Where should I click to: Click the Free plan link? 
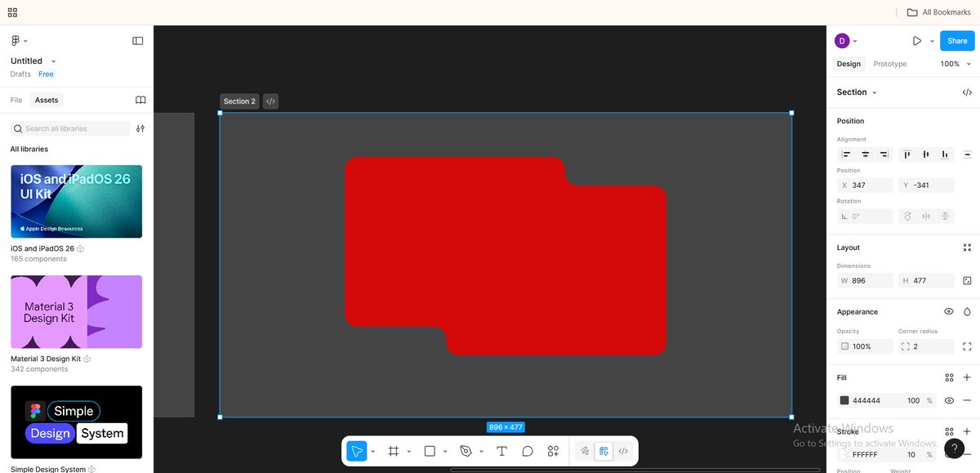coord(46,74)
